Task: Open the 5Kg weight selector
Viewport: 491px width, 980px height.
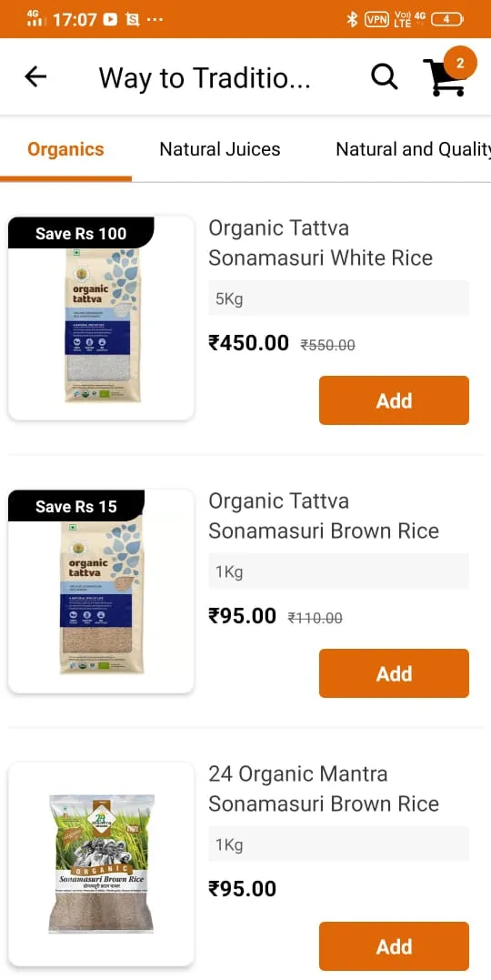Action: coord(338,298)
